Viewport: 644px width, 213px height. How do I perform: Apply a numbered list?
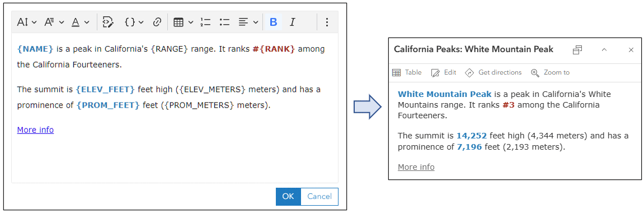(x=205, y=22)
